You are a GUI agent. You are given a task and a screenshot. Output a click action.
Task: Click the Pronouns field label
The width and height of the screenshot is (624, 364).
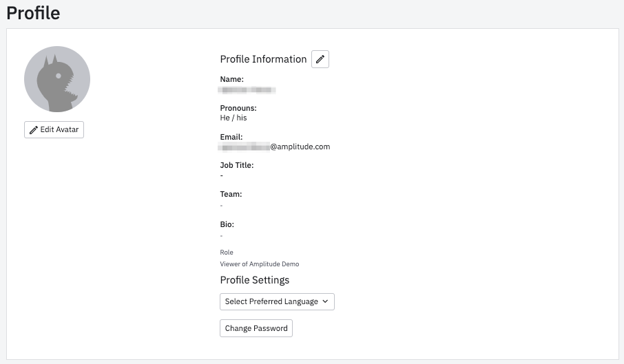tap(238, 109)
